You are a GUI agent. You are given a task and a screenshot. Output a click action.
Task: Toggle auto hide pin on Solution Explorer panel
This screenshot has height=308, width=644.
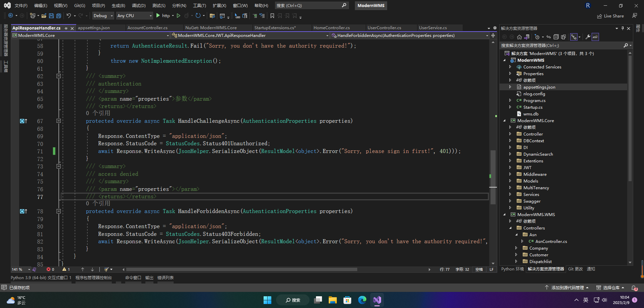(x=623, y=28)
